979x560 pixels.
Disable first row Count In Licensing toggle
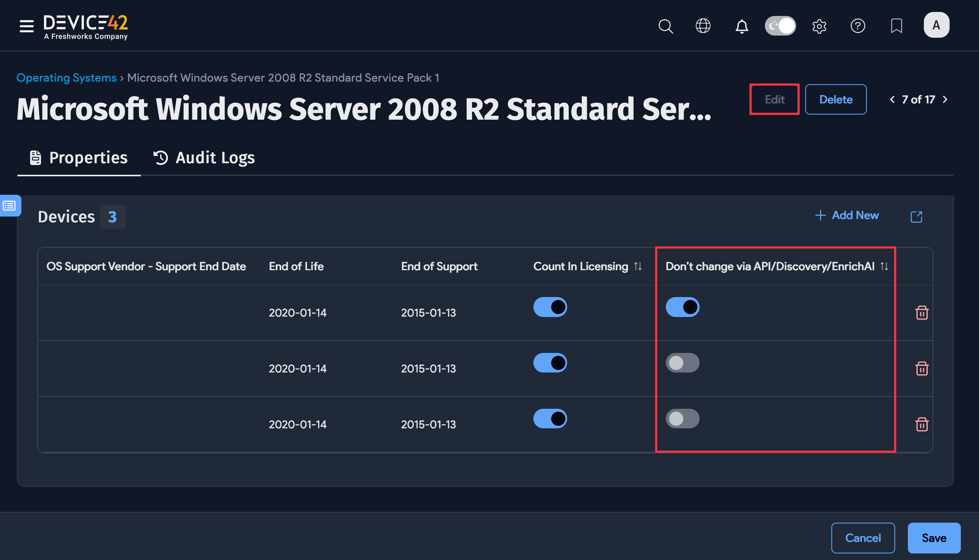[x=550, y=307]
